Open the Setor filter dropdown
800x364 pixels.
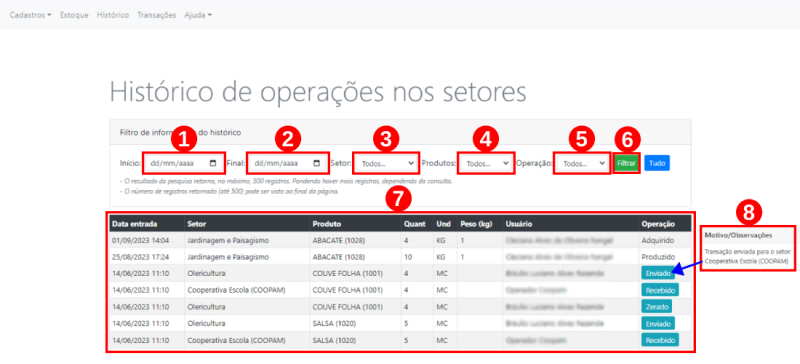tap(386, 163)
